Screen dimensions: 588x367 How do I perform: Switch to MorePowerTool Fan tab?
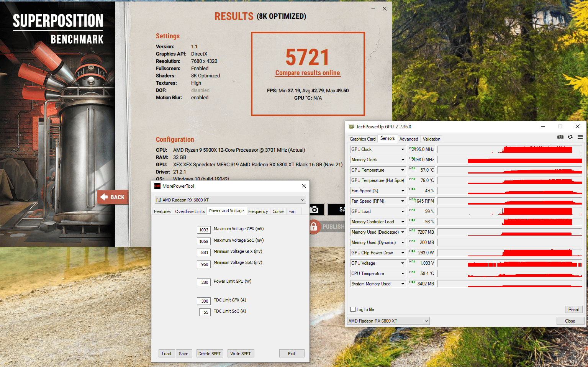click(x=292, y=211)
